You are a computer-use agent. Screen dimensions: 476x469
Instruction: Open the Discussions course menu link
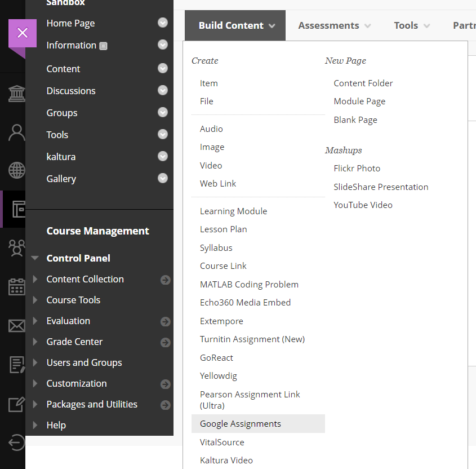tap(71, 91)
